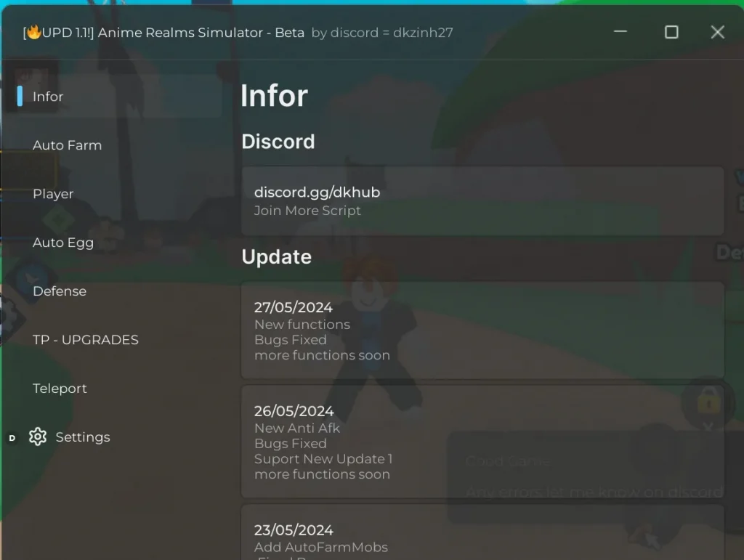This screenshot has width=744, height=560.
Task: Click the Join More Script text
Action: click(307, 211)
